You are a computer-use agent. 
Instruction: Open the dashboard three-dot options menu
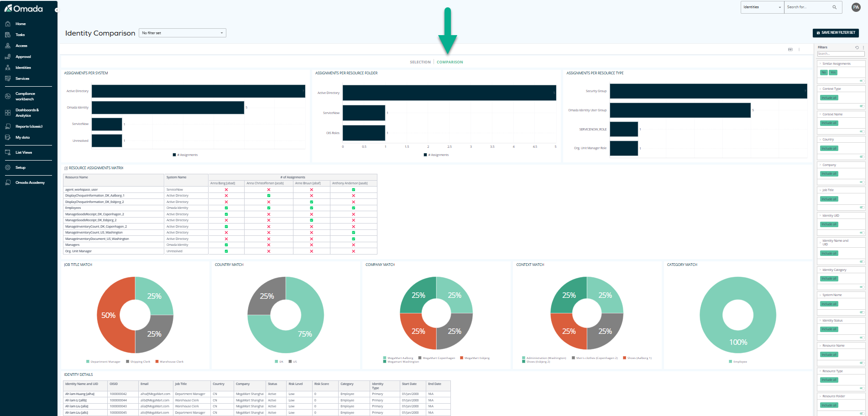[799, 49]
